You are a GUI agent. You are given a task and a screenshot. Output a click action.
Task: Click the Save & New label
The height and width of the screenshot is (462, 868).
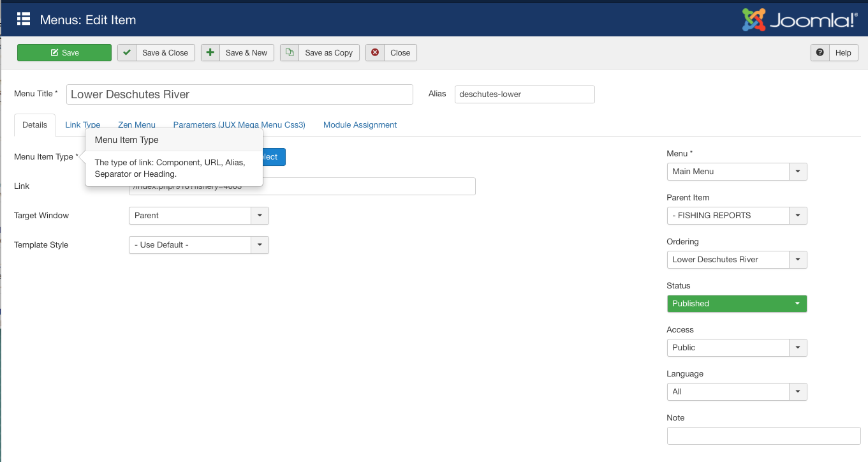point(246,53)
